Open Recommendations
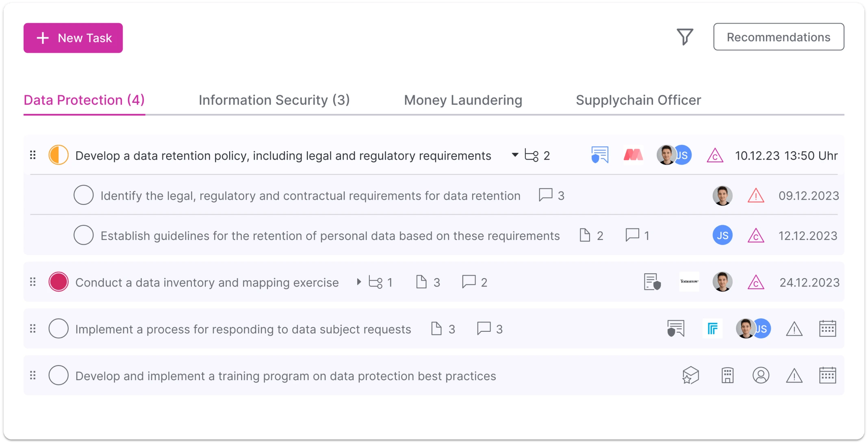The height and width of the screenshot is (444, 868). tap(779, 37)
